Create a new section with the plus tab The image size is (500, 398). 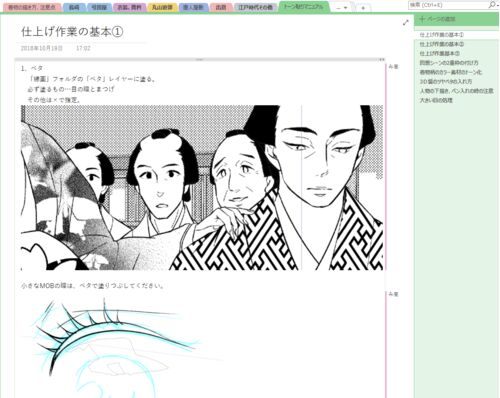click(363, 7)
